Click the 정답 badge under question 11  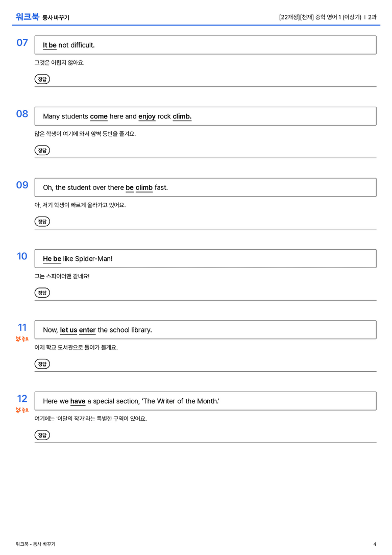pyautogui.click(x=42, y=364)
